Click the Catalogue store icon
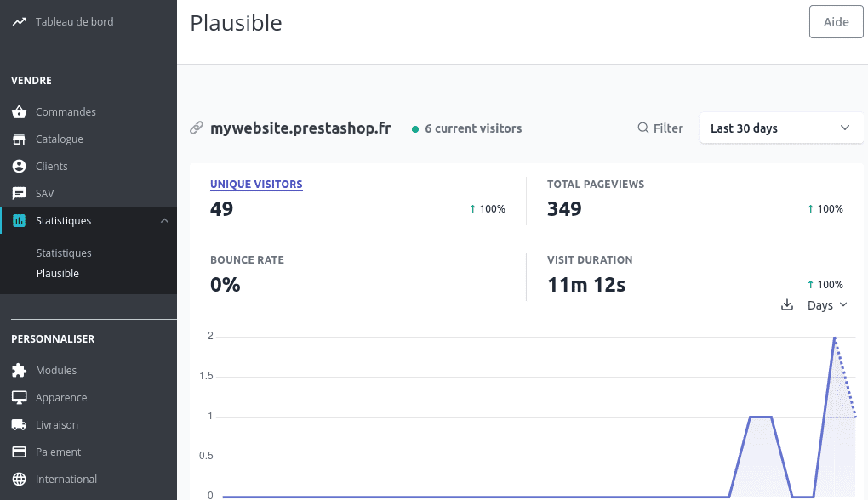The width and height of the screenshot is (868, 500). coord(19,139)
